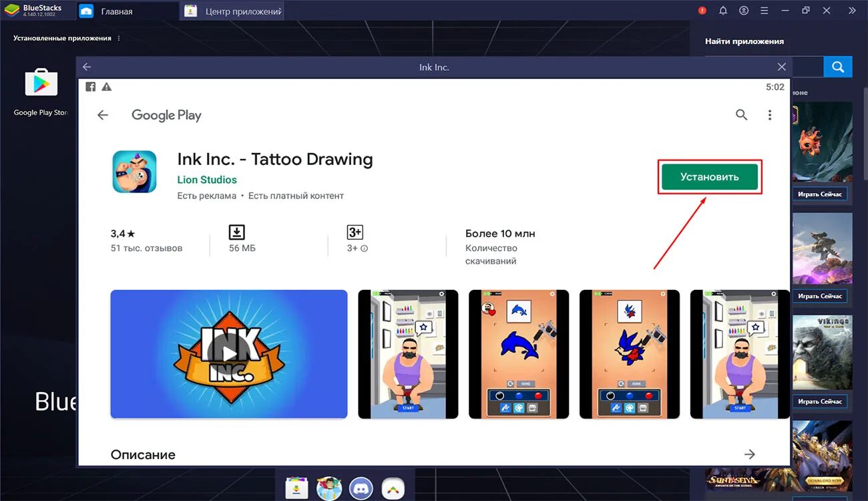The width and height of the screenshot is (868, 501).
Task: Open Google Play Store desktop icon
Action: (41, 83)
